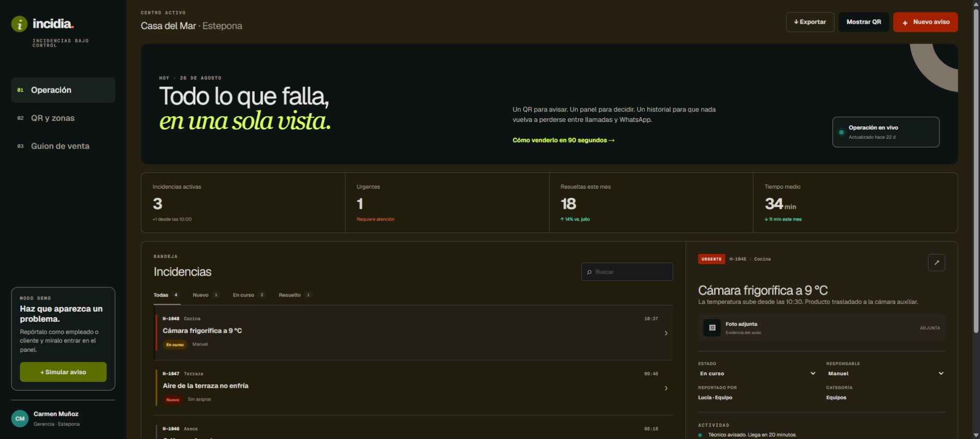Click the Incidencias tray heading
Screen dimensions: 980x439
[182, 272]
